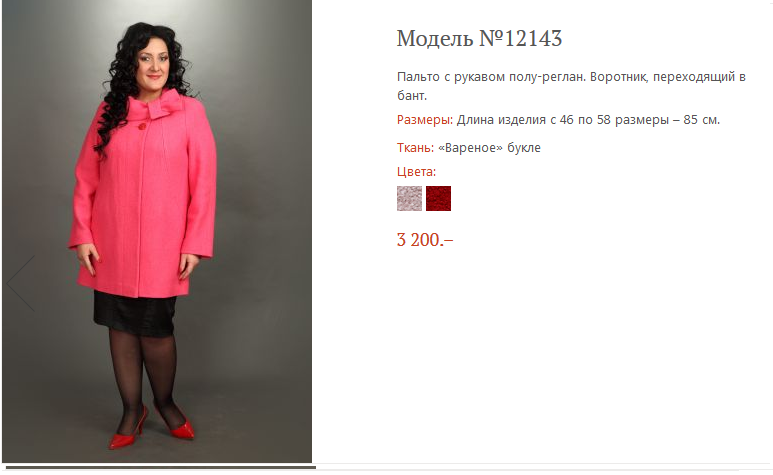Click the red Цвета: label
Viewport: 773px width, 475px height.
[417, 172]
